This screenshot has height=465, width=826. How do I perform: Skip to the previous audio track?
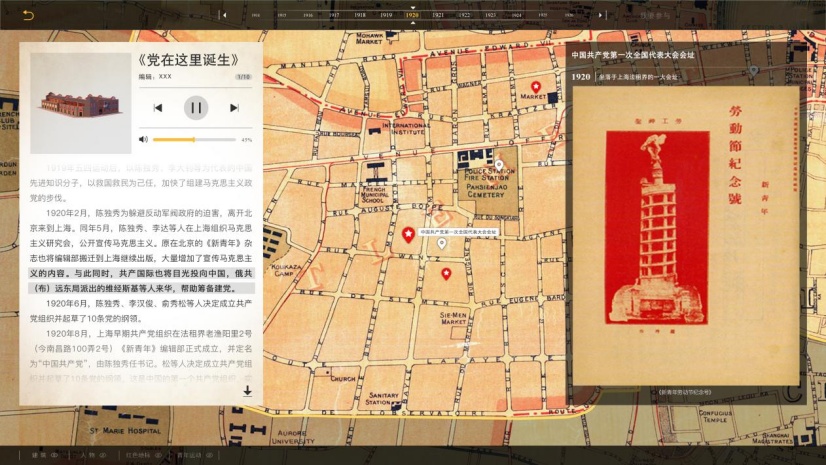[x=158, y=107]
